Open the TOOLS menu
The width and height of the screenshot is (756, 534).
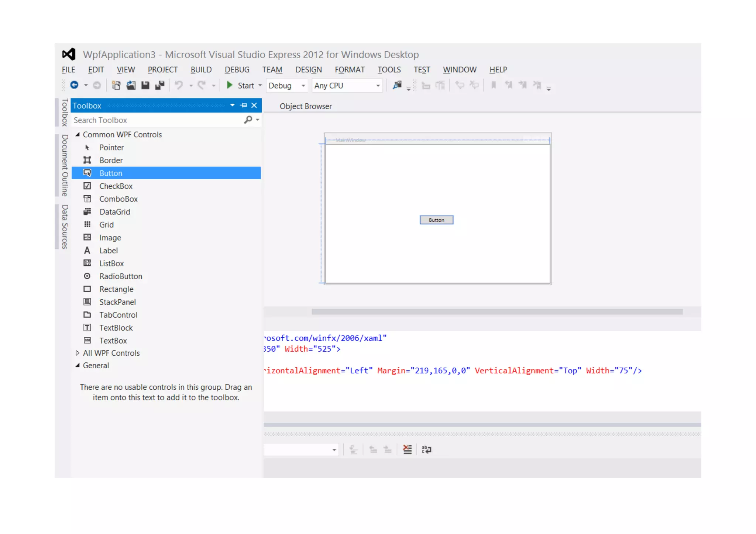389,70
